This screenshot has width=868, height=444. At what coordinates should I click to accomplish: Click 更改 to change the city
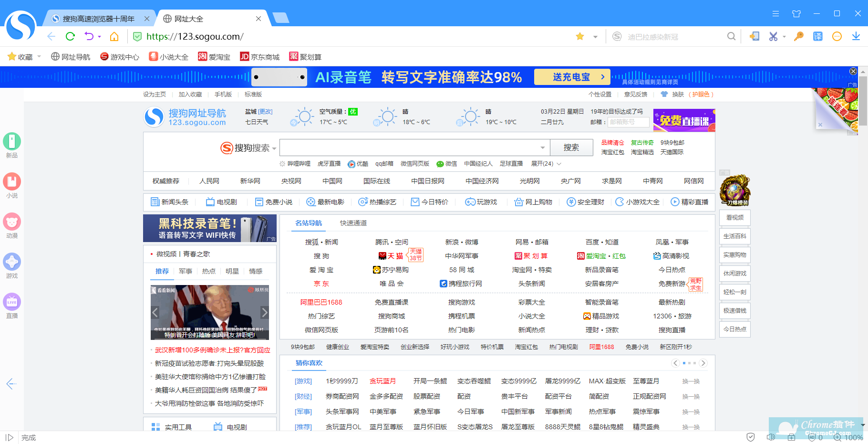click(x=265, y=111)
